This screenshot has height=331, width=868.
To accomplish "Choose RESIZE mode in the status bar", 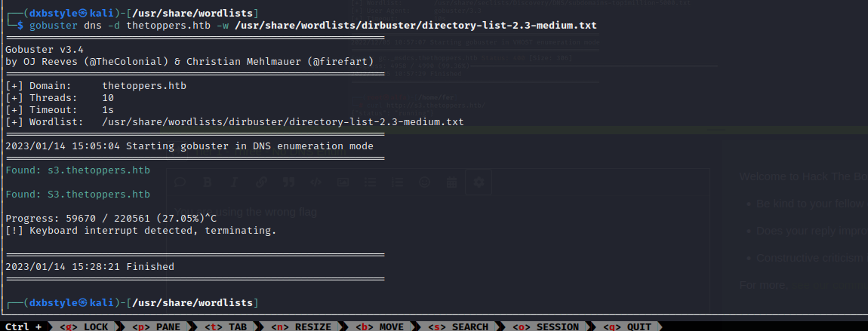I will click(300, 326).
